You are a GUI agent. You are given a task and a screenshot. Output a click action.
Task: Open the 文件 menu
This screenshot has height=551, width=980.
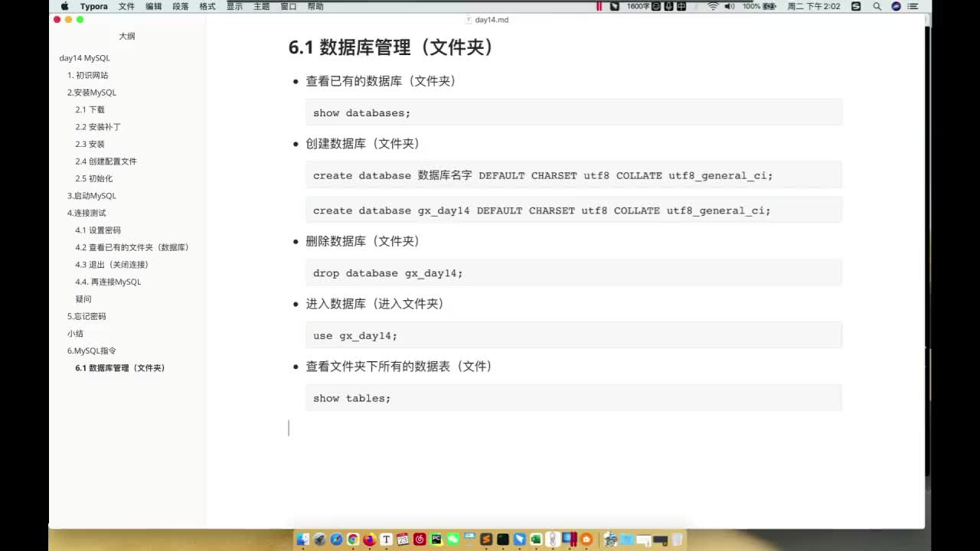[126, 6]
